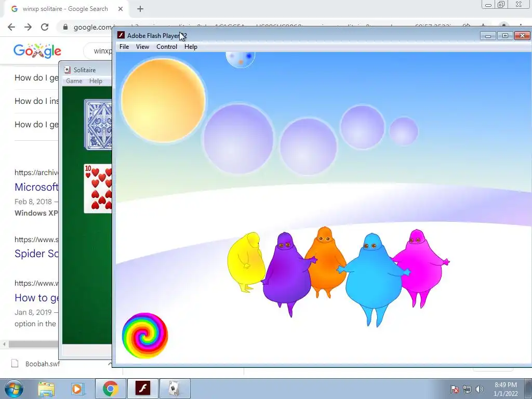Image resolution: width=532 pixels, height=399 pixels.
Task: Click the Chrome horizontal scrollbar left arrow
Action: point(4,344)
